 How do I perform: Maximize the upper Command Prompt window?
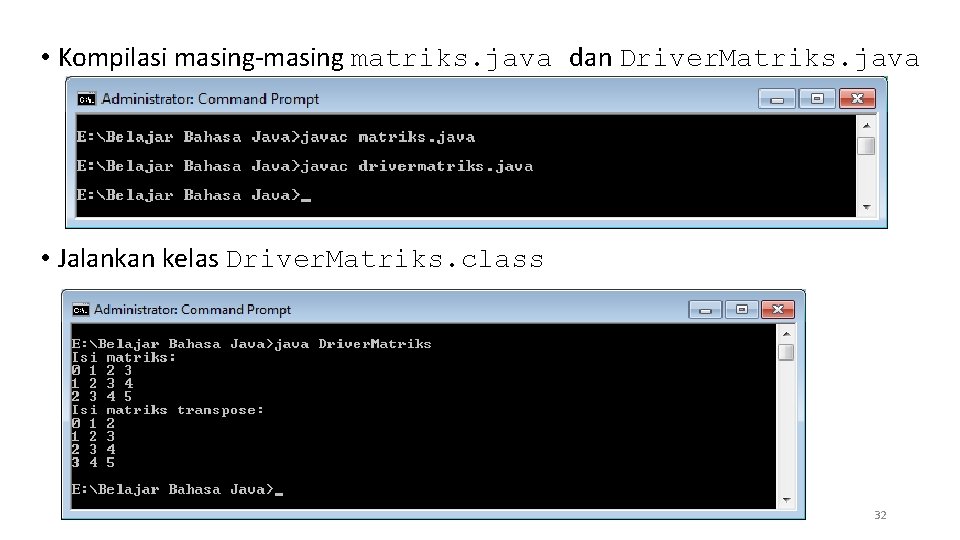(817, 99)
